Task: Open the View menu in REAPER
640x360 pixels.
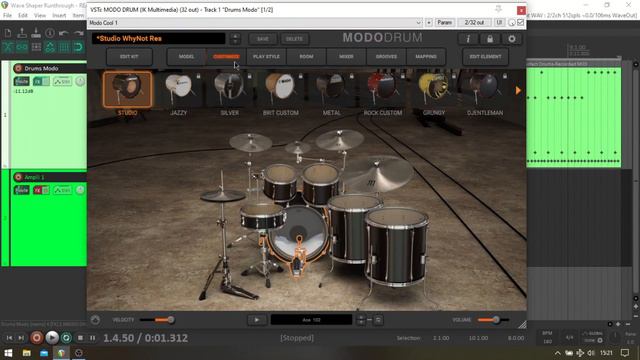Action: pyautogui.click(x=40, y=16)
